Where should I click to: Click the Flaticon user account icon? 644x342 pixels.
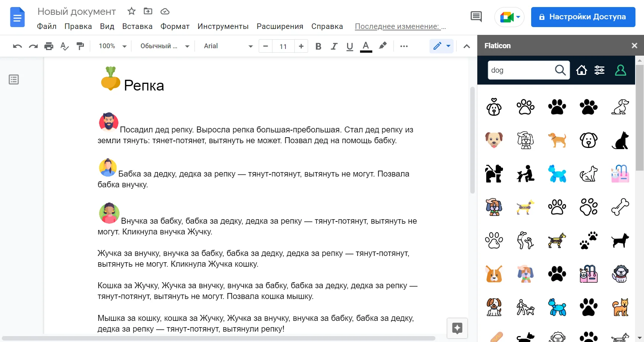pos(620,70)
